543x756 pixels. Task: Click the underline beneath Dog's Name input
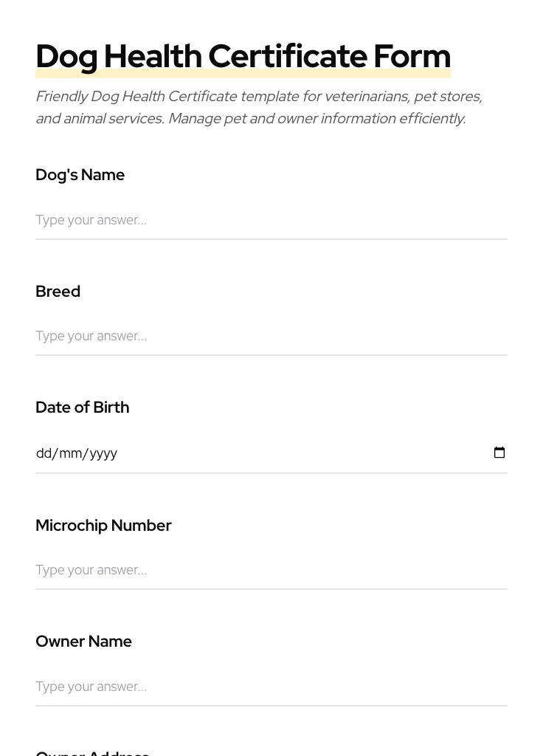pos(271,238)
